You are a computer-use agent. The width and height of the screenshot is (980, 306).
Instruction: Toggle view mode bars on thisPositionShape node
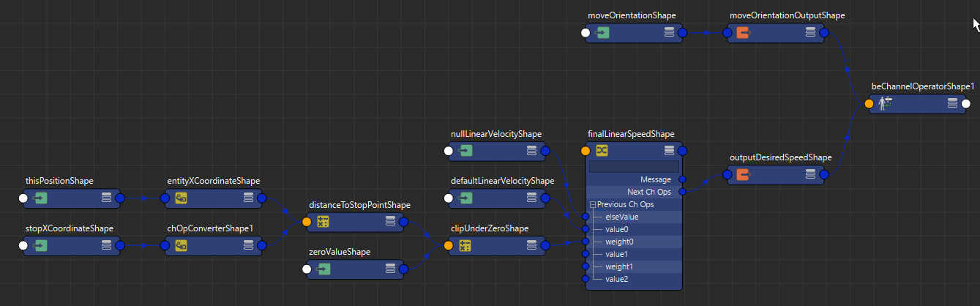[107, 198]
